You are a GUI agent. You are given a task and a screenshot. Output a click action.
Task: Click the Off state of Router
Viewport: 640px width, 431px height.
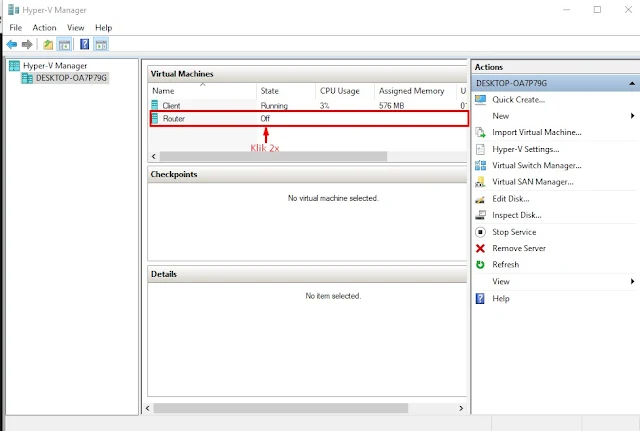click(x=265, y=118)
